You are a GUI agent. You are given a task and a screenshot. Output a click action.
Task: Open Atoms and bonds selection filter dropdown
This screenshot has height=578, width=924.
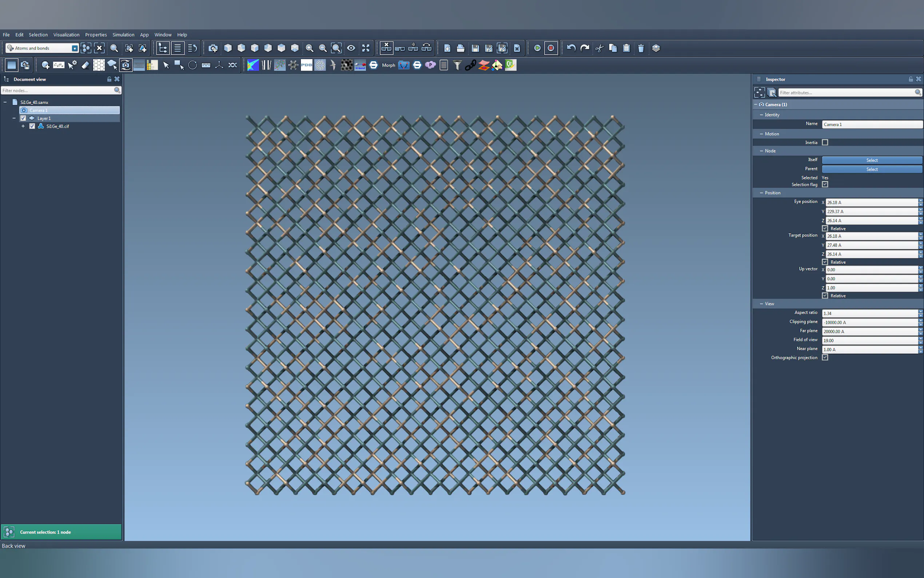[x=75, y=48]
